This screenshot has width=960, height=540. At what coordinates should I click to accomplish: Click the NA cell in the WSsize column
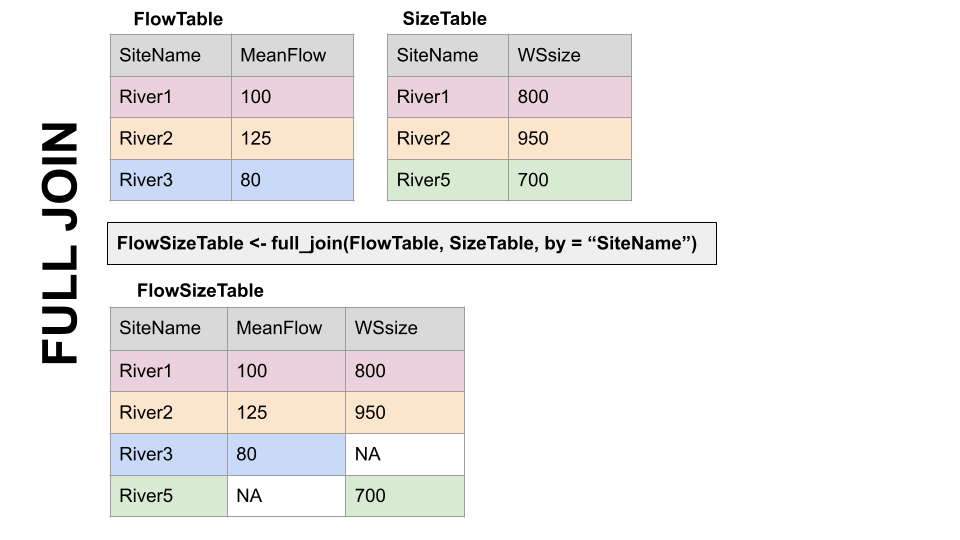coord(405,454)
